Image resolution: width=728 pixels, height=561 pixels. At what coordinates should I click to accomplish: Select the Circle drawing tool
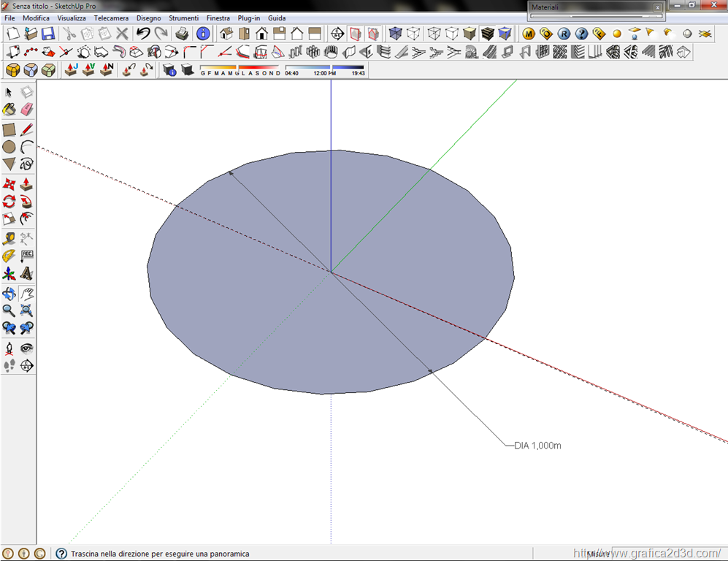[x=9, y=147]
